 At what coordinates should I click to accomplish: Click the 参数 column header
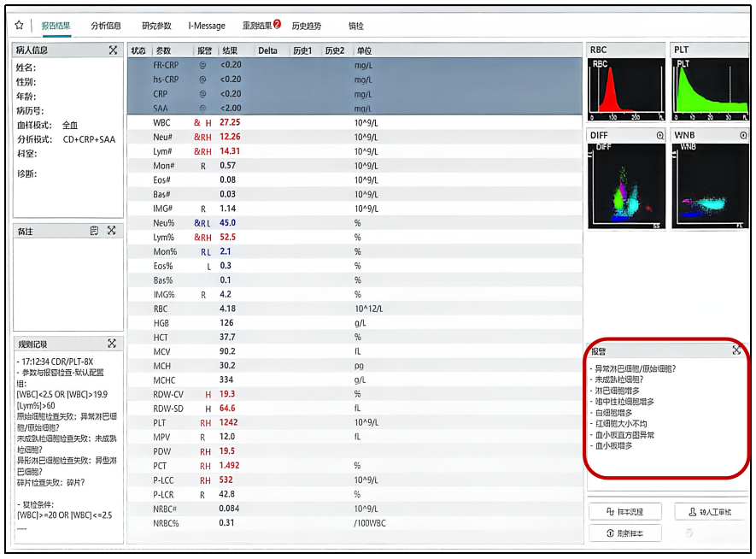pos(163,50)
